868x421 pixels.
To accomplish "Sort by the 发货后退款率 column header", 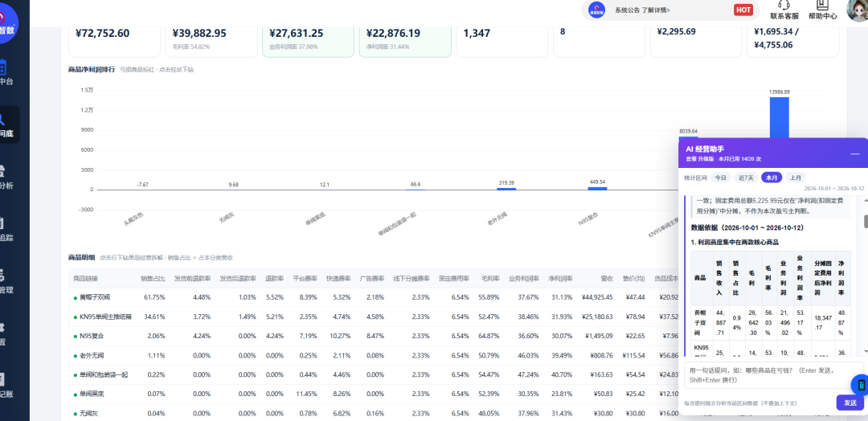I will pyautogui.click(x=238, y=278).
